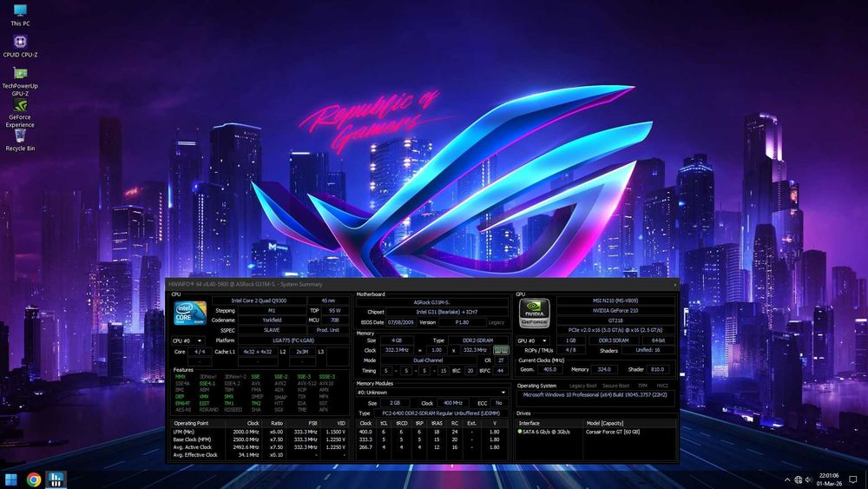Screen dimensions: 868x489
Task: Click the Interface column header in Drives
Action: click(x=549, y=423)
